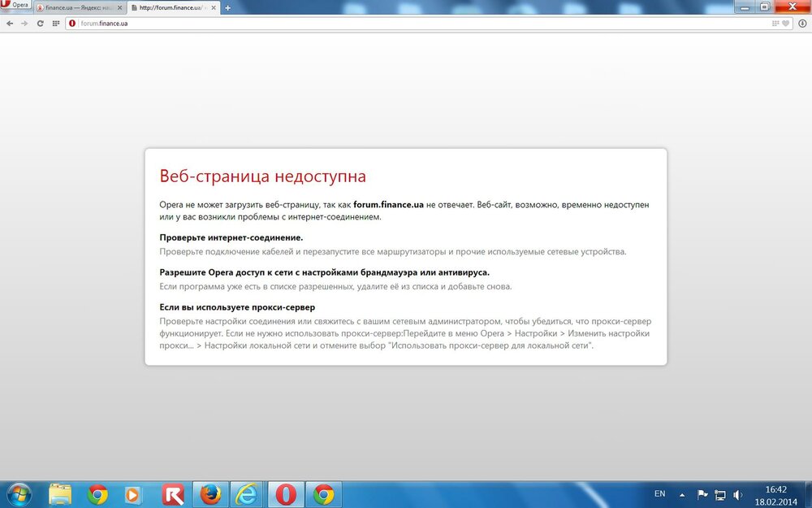Viewport: 812px width, 508px height.
Task: Add page to Speed Dial from address bar
Action: point(775,24)
